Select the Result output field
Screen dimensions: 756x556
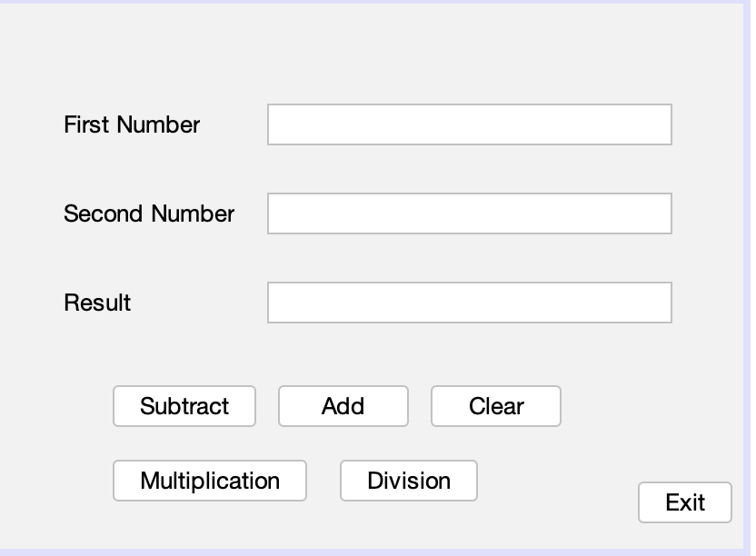coord(469,303)
